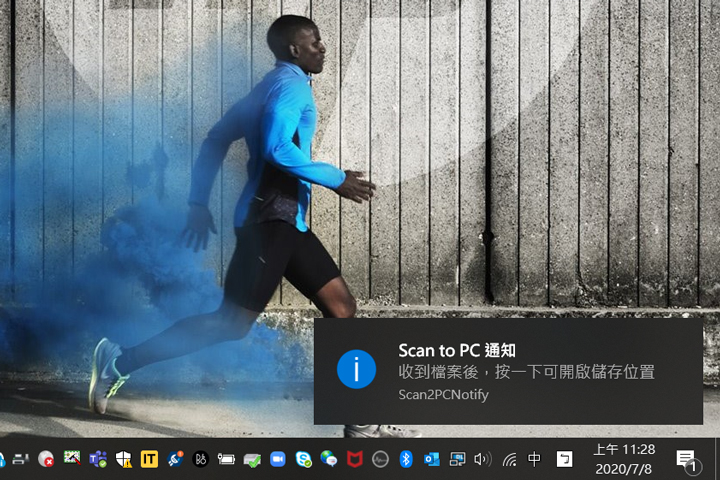Click the Show desktop sliver
Image resolution: width=720 pixels, height=480 pixels.
(717, 459)
